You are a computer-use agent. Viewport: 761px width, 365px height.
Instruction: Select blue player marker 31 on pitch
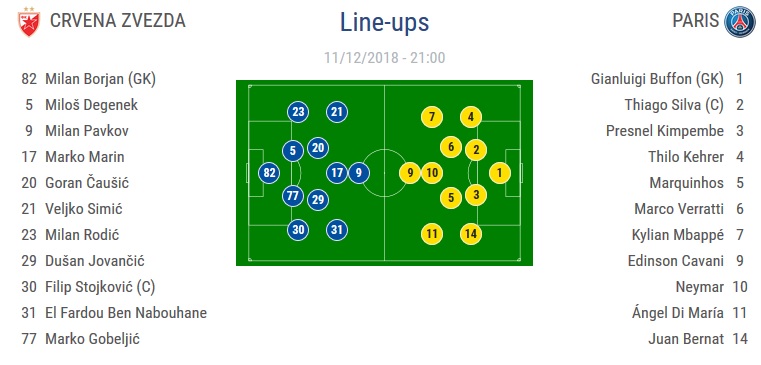(x=337, y=230)
